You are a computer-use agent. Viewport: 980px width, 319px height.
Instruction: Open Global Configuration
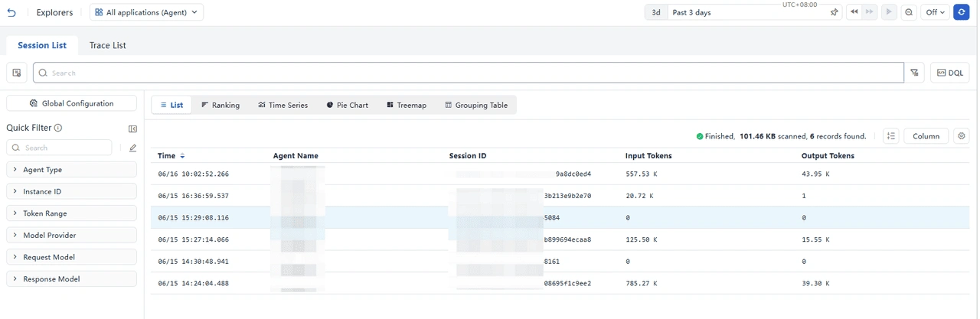pyautogui.click(x=71, y=103)
